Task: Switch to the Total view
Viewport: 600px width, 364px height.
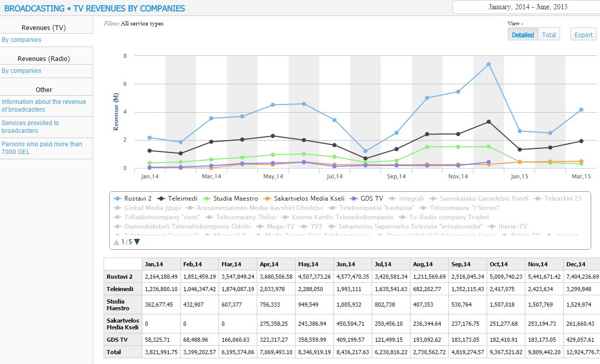Action: coord(549,35)
